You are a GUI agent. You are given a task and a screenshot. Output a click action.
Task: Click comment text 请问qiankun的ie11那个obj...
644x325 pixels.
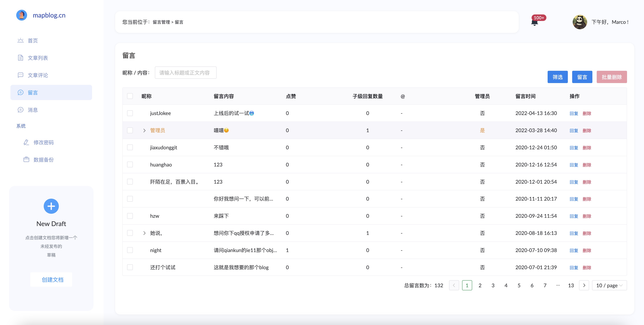(245, 250)
